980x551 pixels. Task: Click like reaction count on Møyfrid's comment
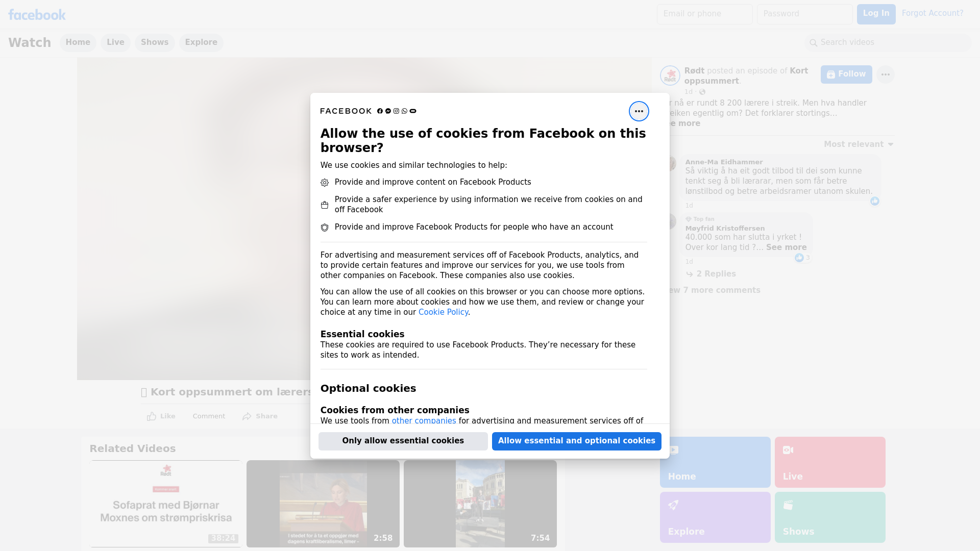point(803,258)
